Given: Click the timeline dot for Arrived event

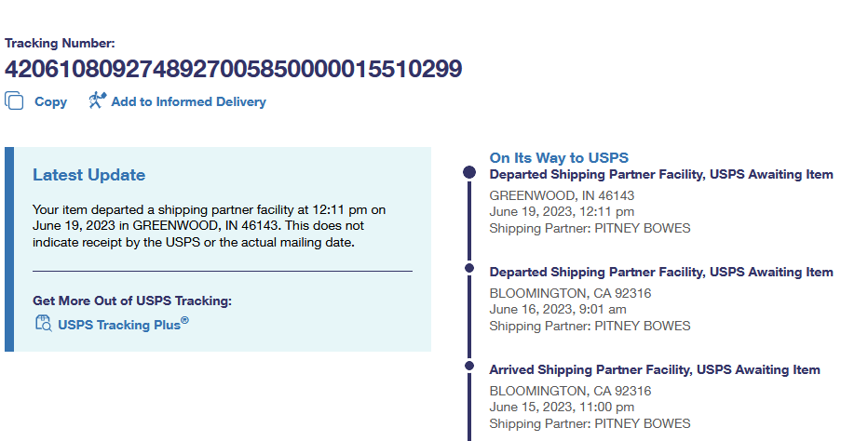Looking at the screenshot, I should pyautogui.click(x=469, y=368).
